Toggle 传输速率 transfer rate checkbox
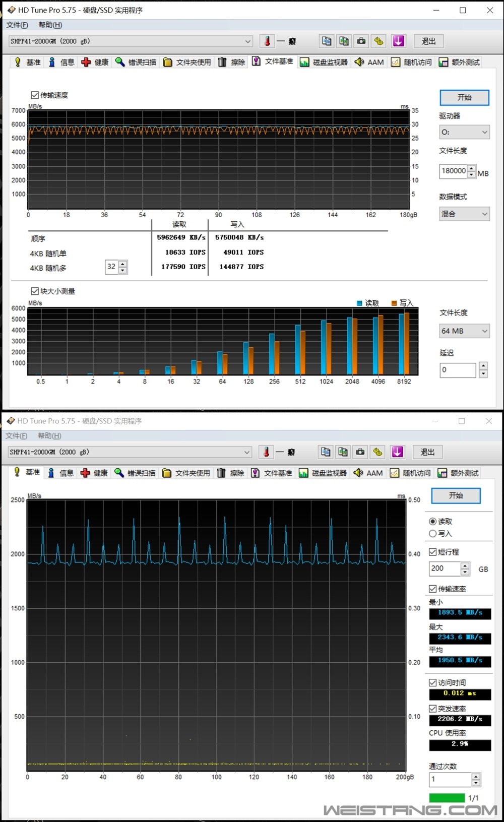Screen dimensions: 504x822 432,589
